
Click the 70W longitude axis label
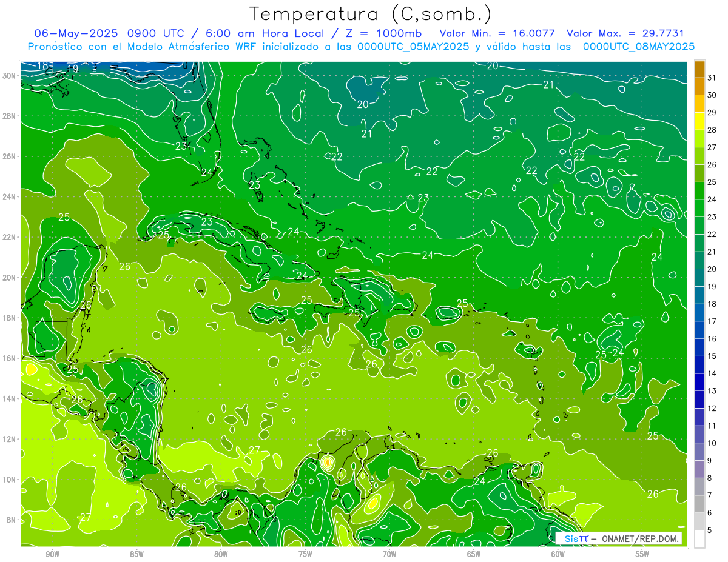click(389, 554)
